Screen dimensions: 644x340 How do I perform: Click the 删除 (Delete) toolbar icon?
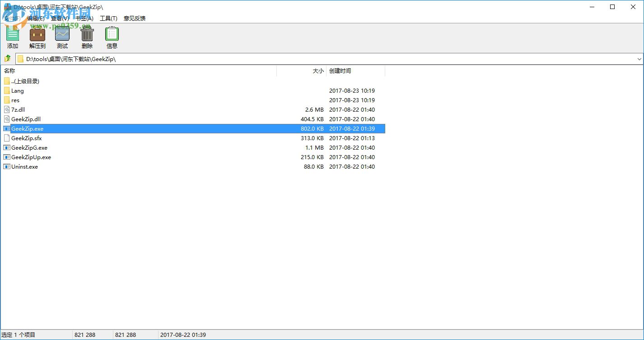(x=87, y=36)
